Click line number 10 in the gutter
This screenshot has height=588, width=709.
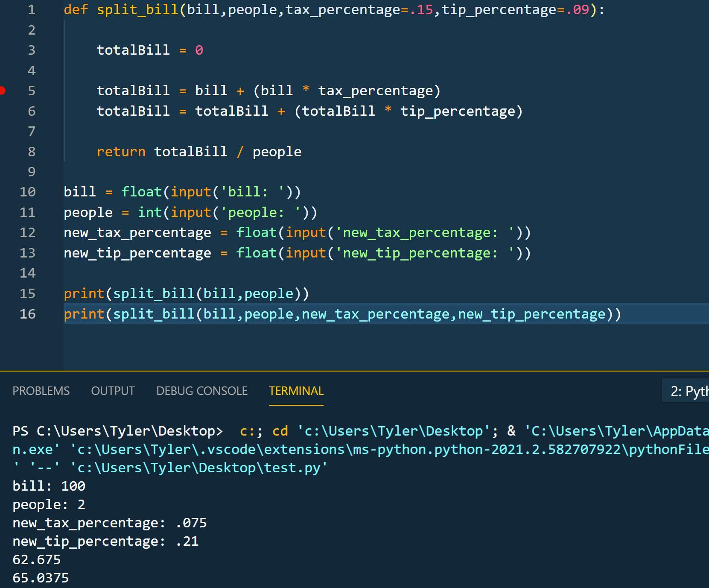28,192
